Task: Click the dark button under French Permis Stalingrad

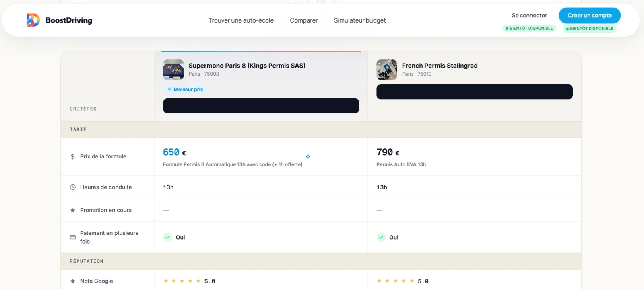Action: tap(475, 92)
